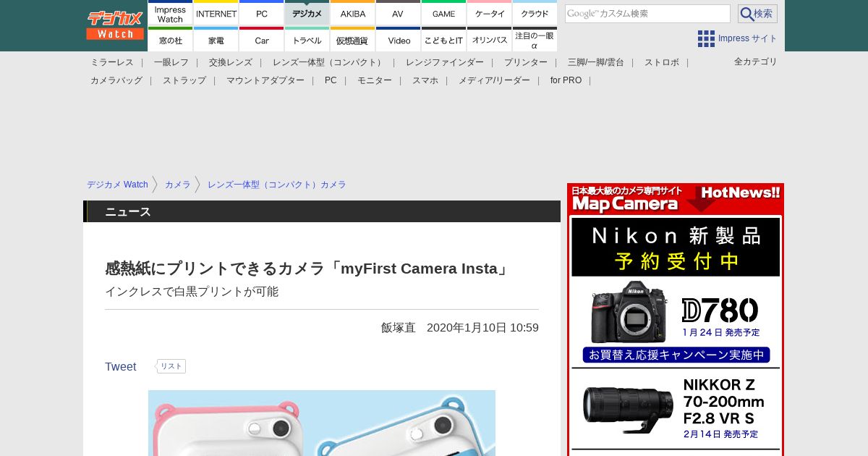
Task: Click the リスト button beside Tweet
Action: [x=171, y=366]
